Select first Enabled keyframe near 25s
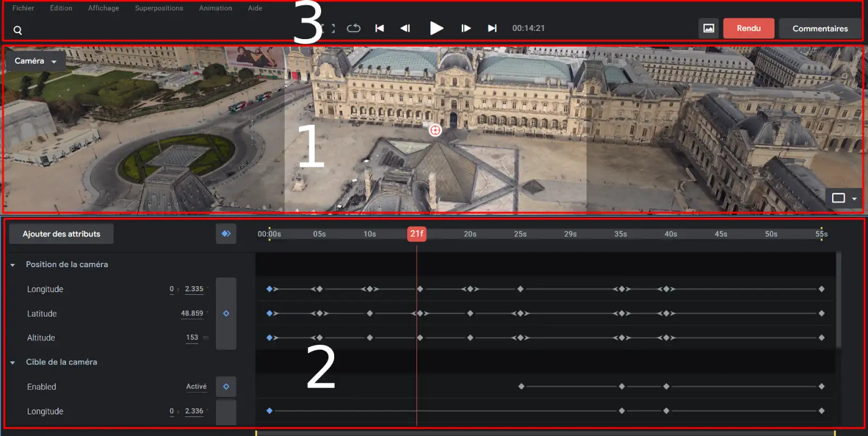Image resolution: width=868 pixels, height=436 pixels. (521, 387)
